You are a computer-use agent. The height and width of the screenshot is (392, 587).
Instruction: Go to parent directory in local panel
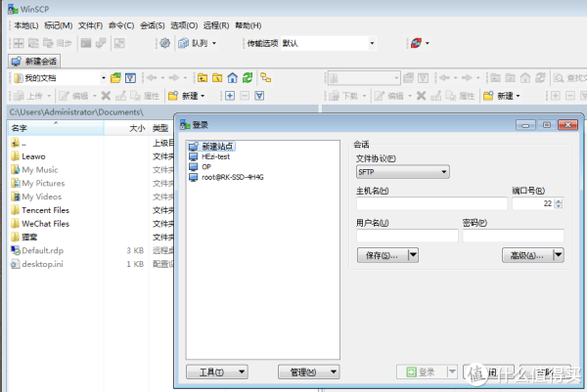click(x=202, y=77)
